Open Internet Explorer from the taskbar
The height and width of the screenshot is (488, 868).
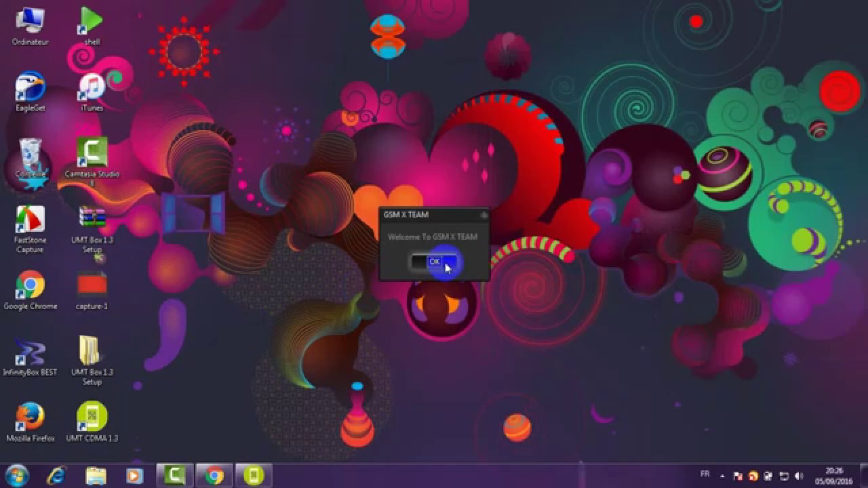point(56,476)
